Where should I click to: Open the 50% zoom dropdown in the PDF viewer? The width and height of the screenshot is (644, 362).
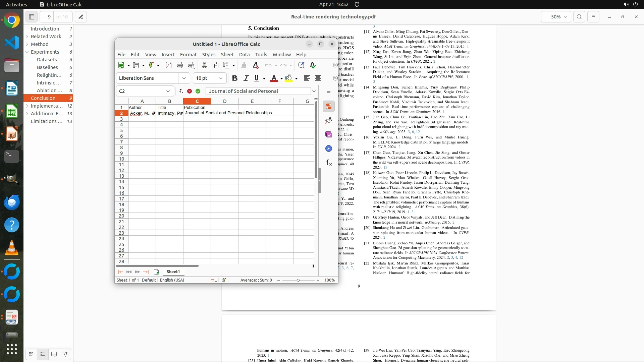pyautogui.click(x=556, y=17)
